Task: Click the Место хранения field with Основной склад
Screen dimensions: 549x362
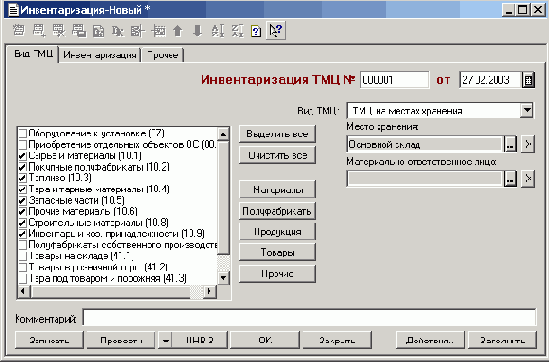Action: pos(425,144)
